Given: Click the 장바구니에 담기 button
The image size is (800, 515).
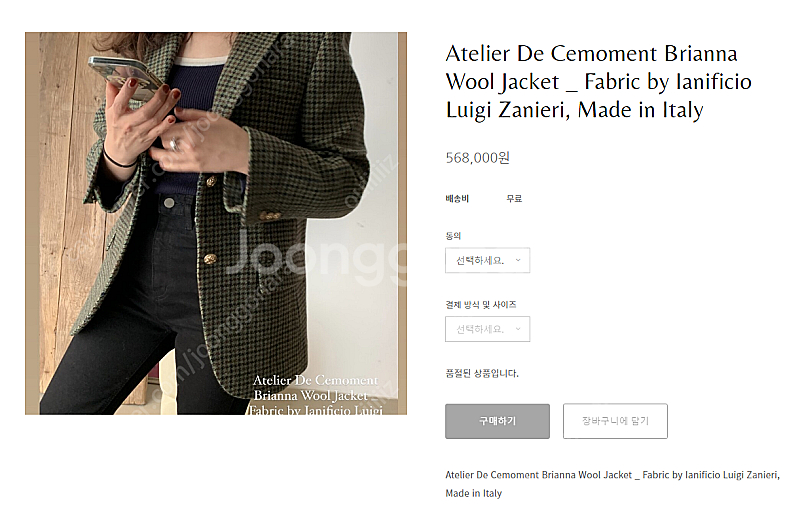Looking at the screenshot, I should click(x=615, y=421).
